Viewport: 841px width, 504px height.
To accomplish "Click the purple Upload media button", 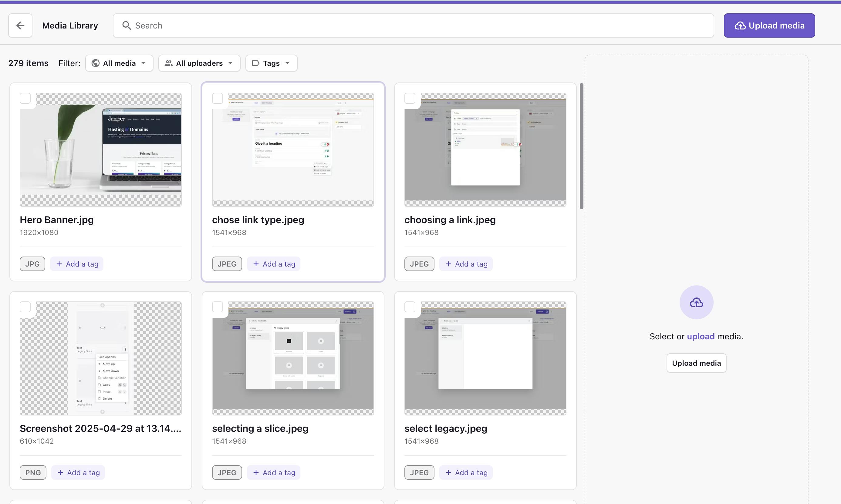I will coord(769,25).
